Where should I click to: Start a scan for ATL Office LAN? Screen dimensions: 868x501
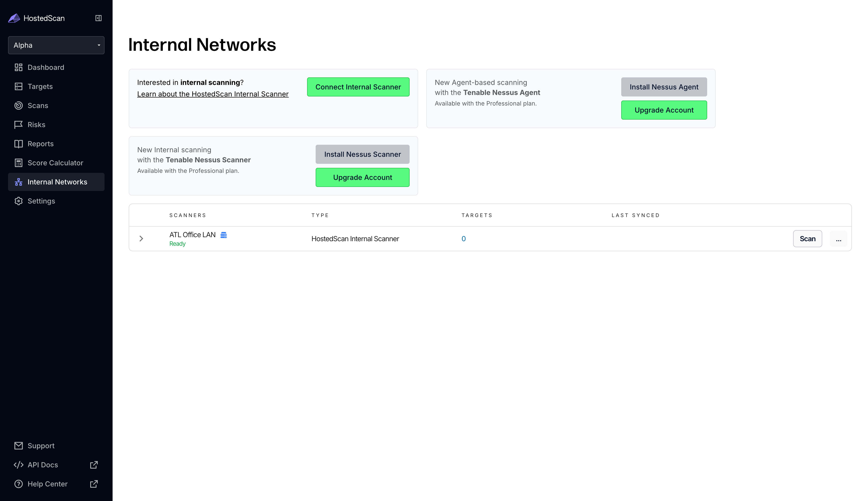coord(807,239)
